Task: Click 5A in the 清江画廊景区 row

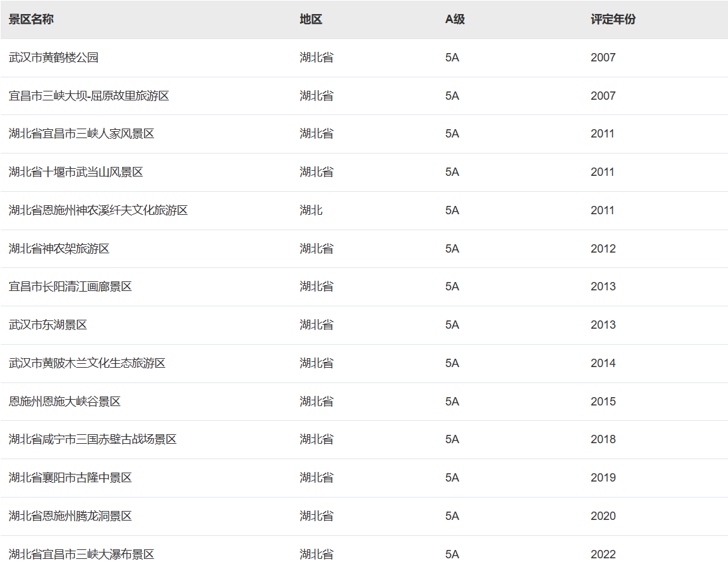Action: [452, 286]
